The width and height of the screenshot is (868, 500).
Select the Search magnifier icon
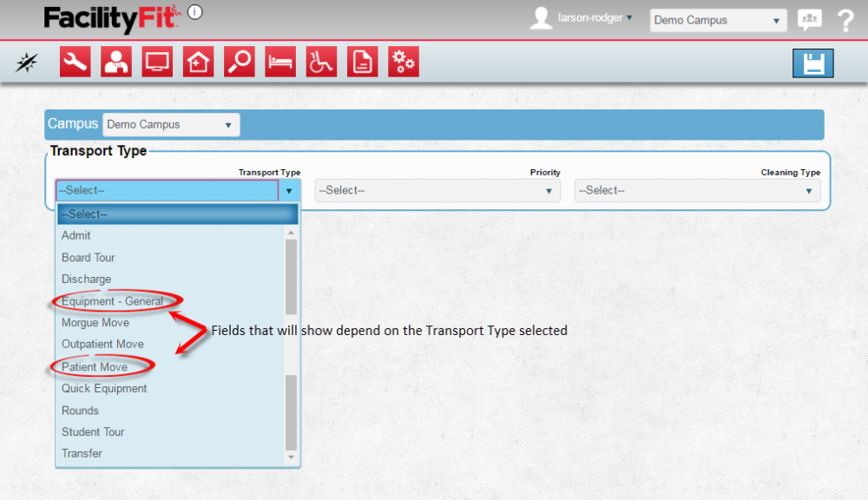click(x=239, y=62)
